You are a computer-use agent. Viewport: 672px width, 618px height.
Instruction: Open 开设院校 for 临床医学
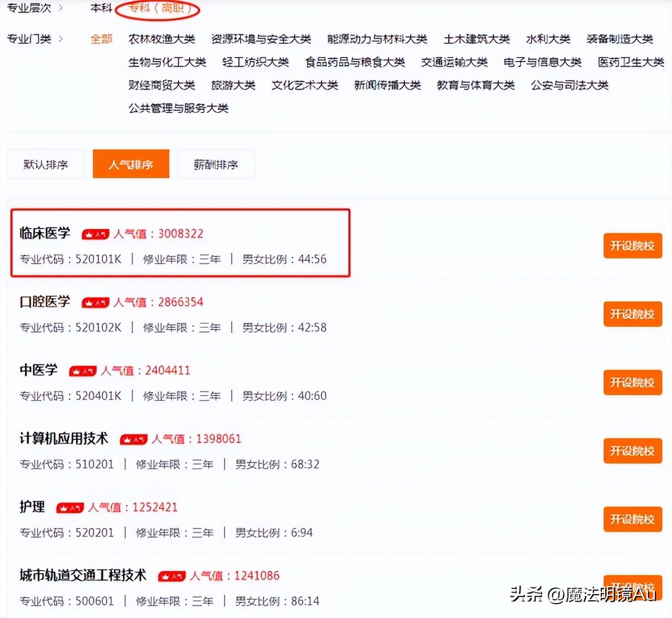click(x=632, y=246)
